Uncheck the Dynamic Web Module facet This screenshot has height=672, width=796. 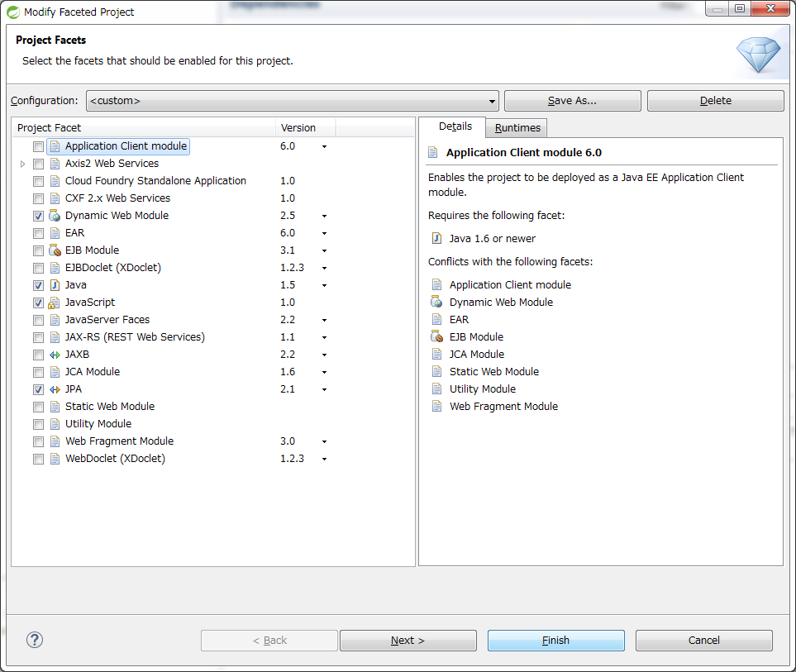point(38,216)
